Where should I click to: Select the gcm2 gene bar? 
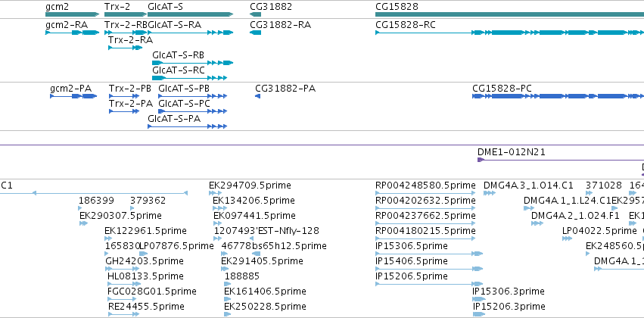point(73,14)
